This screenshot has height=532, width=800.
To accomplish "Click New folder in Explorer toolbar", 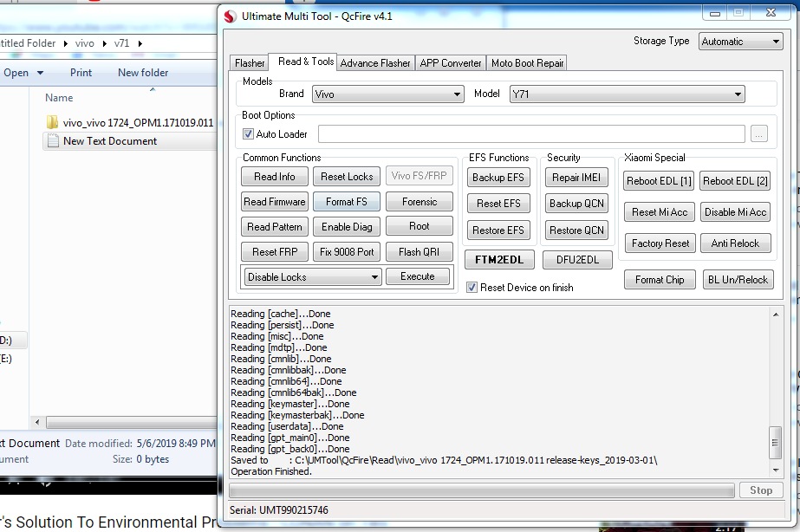I will [x=143, y=73].
